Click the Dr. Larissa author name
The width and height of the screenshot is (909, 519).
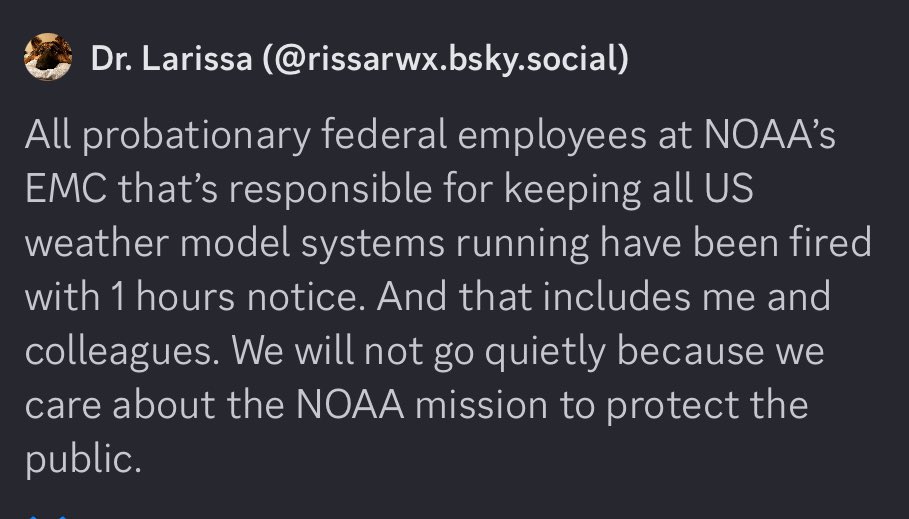pos(171,59)
